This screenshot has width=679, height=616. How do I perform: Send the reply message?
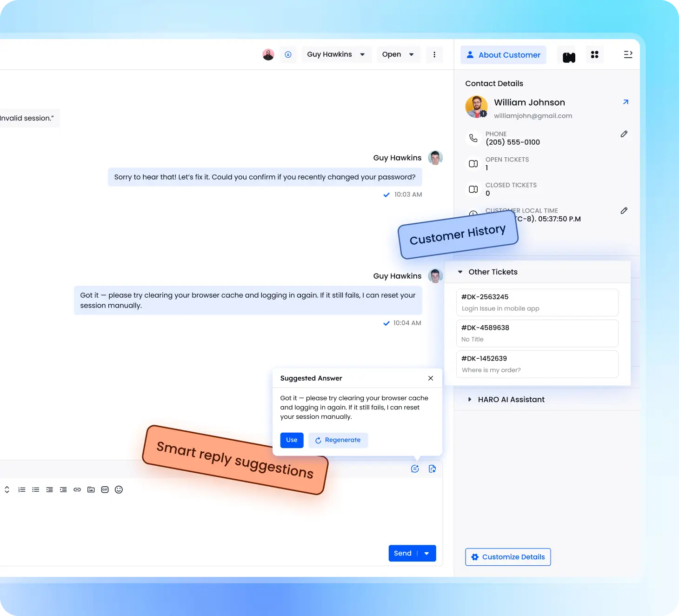tap(403, 553)
